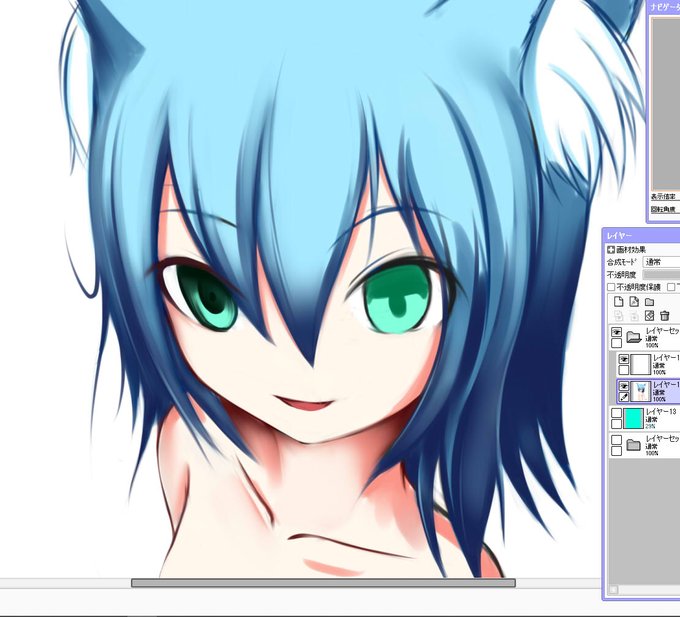Screen dimensions: 680x617
Task: Toggle link box of レイヤー13
Action: click(x=616, y=424)
